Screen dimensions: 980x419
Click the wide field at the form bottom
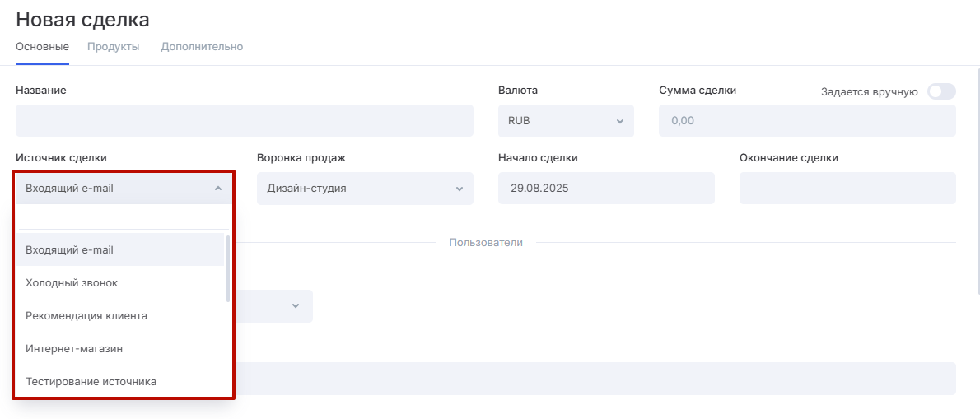tap(593, 379)
